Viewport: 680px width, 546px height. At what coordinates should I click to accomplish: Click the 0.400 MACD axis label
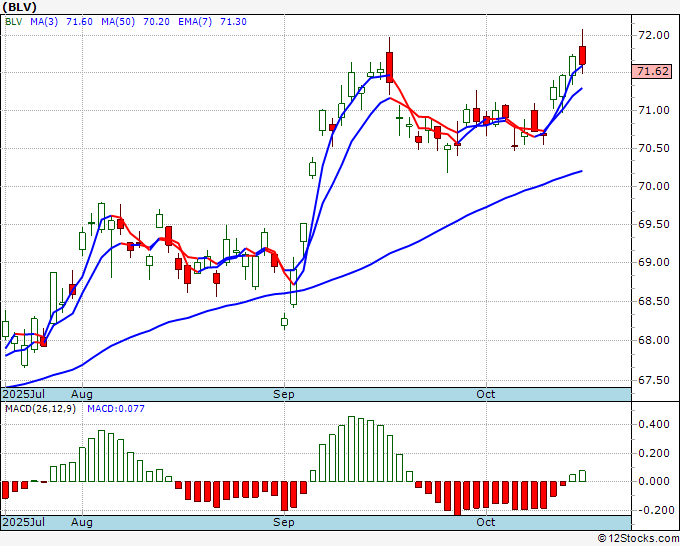654,424
